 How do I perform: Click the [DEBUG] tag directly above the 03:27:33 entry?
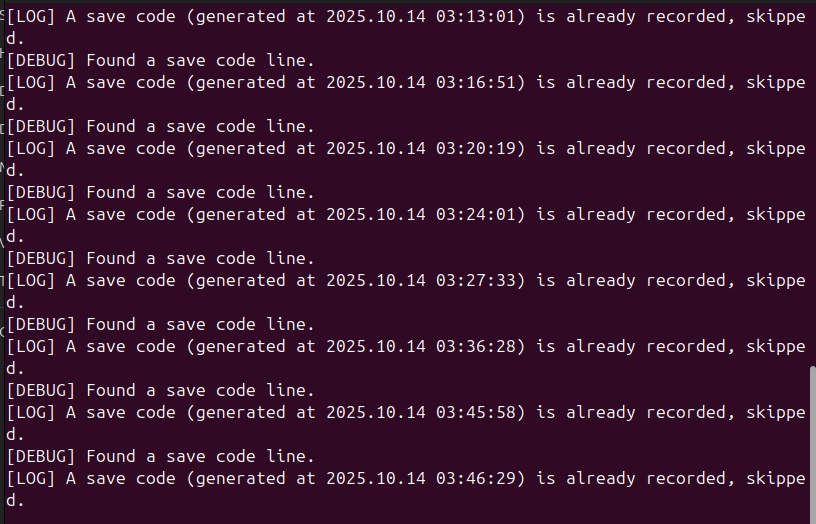[x=41, y=259]
